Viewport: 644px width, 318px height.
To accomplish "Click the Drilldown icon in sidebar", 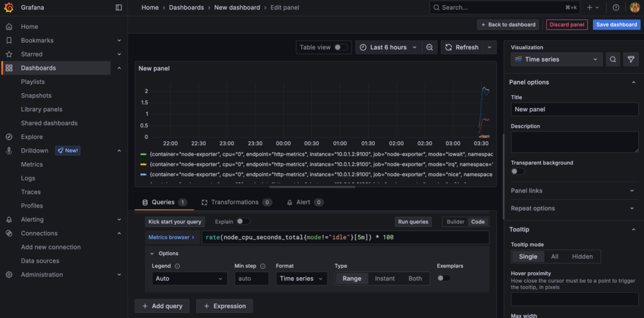I will (9, 151).
